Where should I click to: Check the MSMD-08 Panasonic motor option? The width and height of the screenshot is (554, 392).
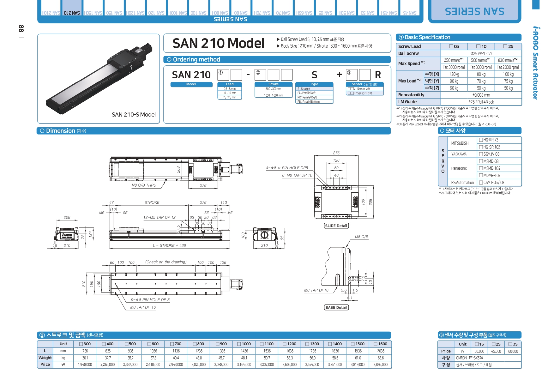[x=481, y=161]
